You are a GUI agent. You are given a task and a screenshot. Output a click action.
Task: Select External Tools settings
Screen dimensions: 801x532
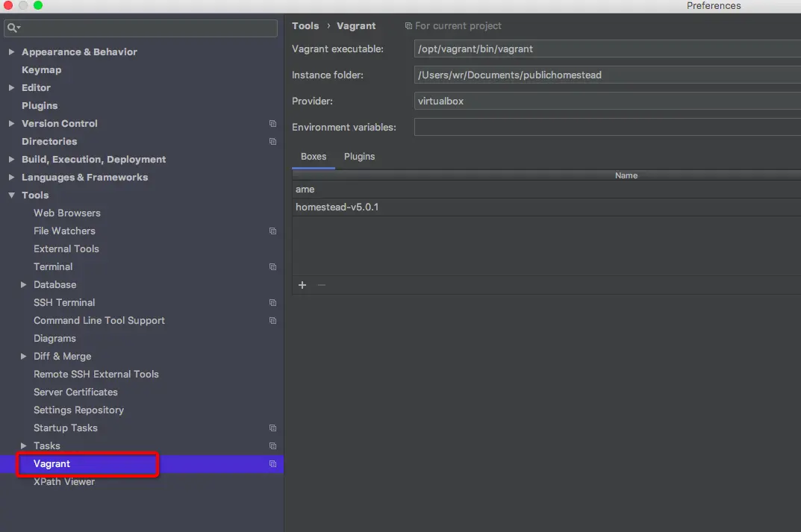click(x=66, y=248)
